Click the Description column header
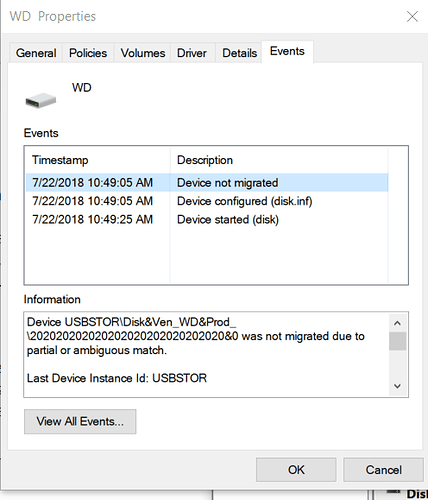Screen dimensions: 428x500 tap(279, 160)
